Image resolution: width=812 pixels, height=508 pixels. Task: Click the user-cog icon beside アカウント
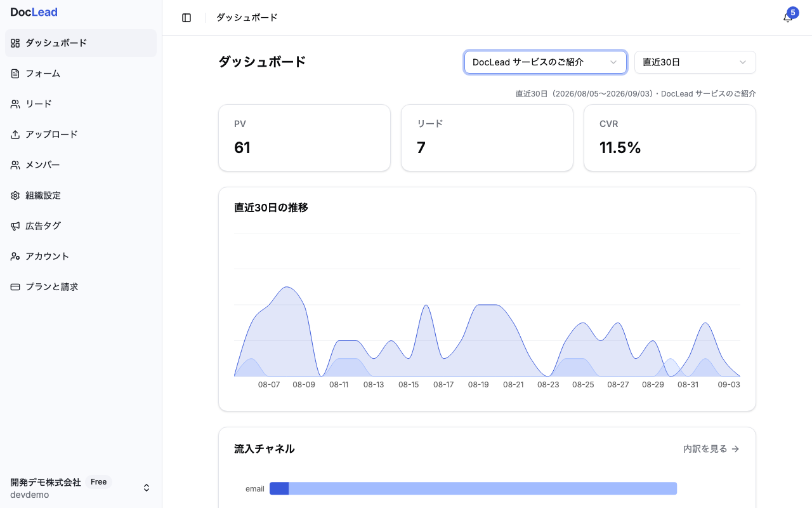click(x=15, y=257)
